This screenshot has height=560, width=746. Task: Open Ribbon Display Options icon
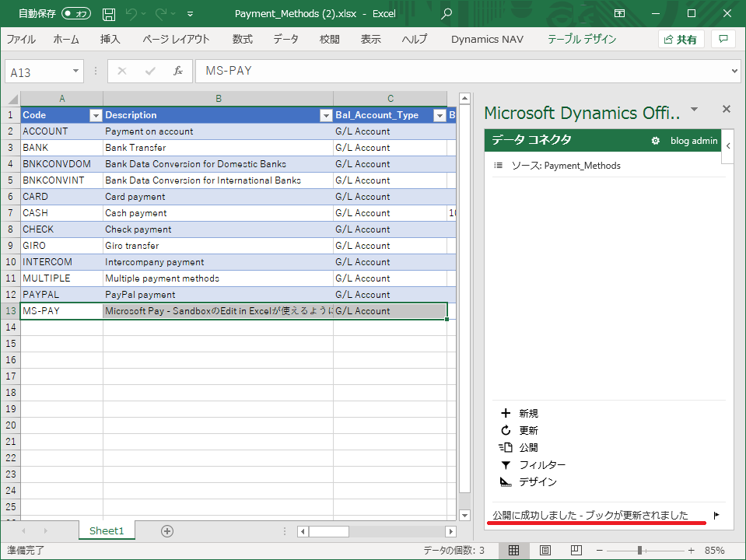tap(619, 13)
